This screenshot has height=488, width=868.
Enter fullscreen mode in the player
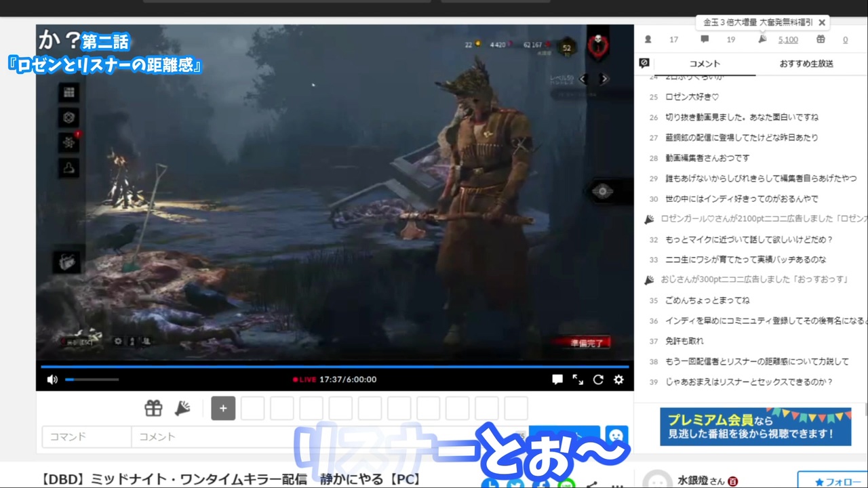pyautogui.click(x=578, y=380)
